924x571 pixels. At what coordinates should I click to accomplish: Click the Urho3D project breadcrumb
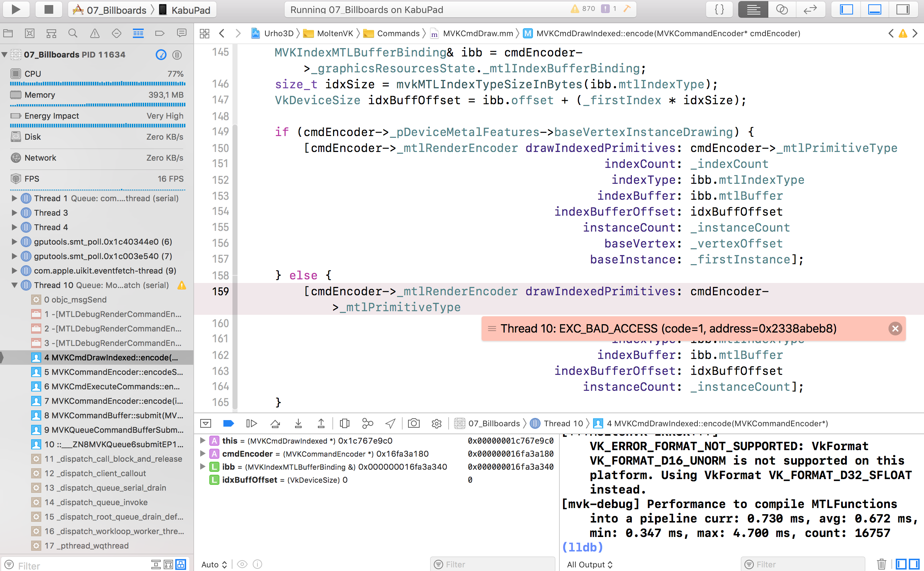272,33
